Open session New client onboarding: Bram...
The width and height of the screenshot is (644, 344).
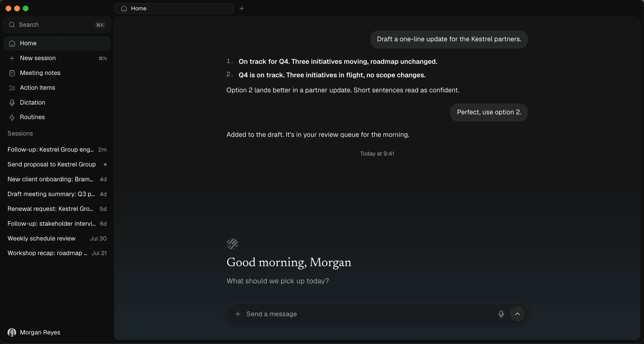(57, 179)
